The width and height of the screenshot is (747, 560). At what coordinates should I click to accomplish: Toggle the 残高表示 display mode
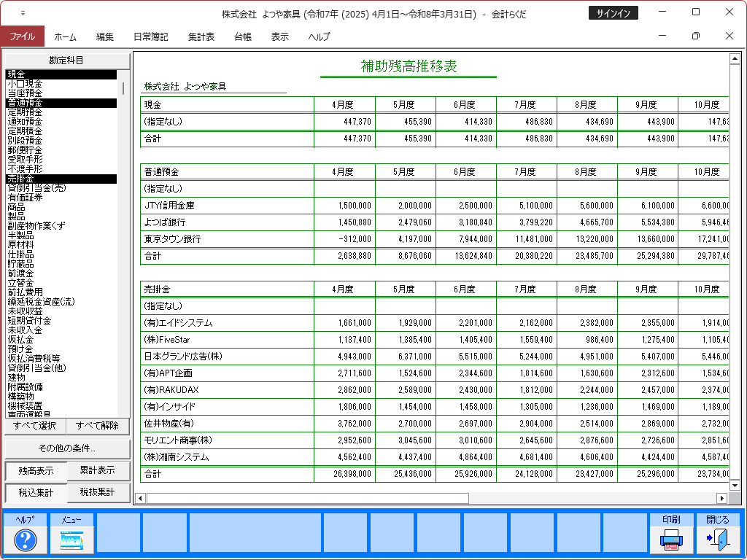pyautogui.click(x=36, y=471)
